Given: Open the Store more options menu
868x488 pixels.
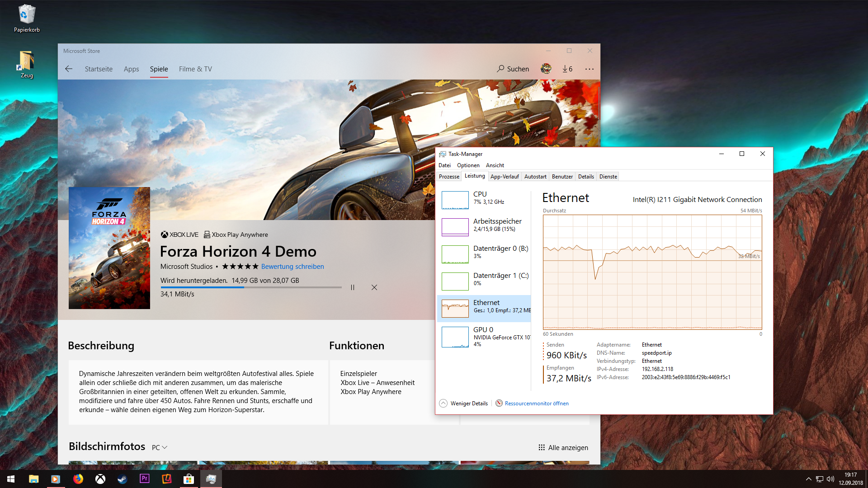Looking at the screenshot, I should 590,69.
